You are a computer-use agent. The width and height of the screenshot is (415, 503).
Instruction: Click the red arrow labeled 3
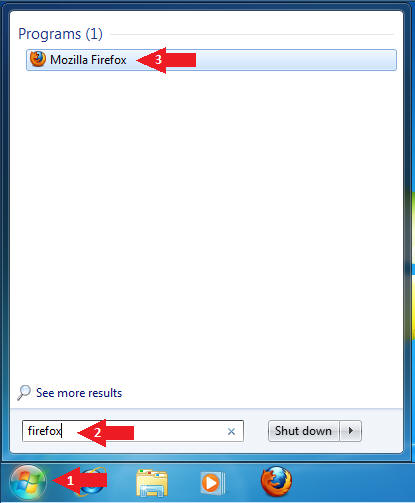click(x=166, y=60)
